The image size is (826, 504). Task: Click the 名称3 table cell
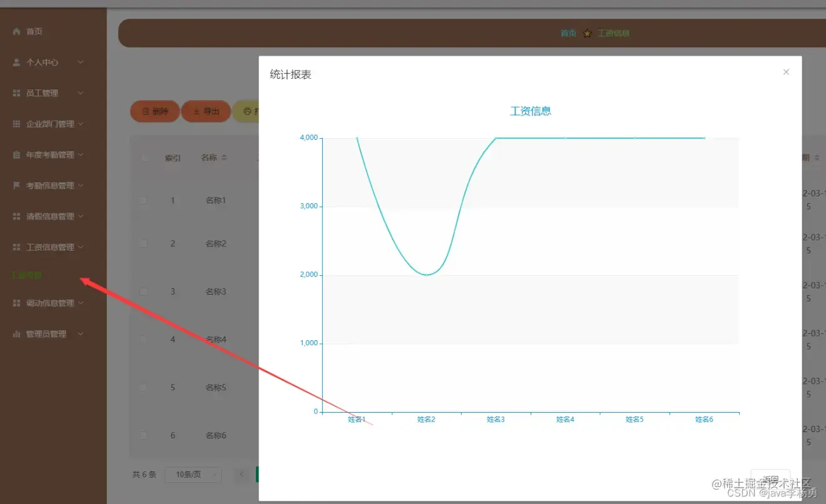click(x=215, y=291)
